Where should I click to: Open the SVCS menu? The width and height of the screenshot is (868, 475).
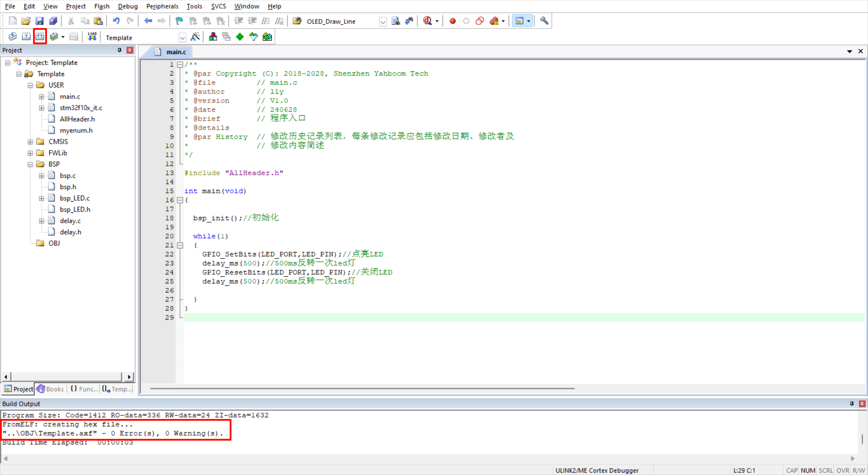click(x=218, y=6)
